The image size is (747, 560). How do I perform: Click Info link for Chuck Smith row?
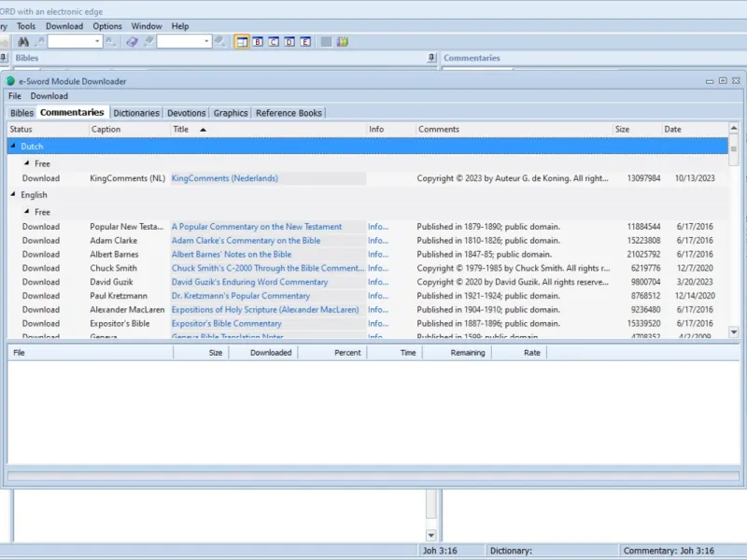pyautogui.click(x=378, y=268)
